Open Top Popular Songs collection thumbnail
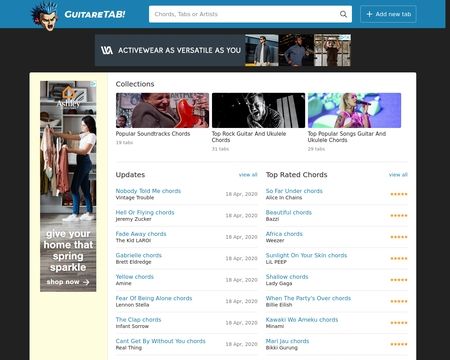Viewport: 450px width, 360px height. click(354, 110)
